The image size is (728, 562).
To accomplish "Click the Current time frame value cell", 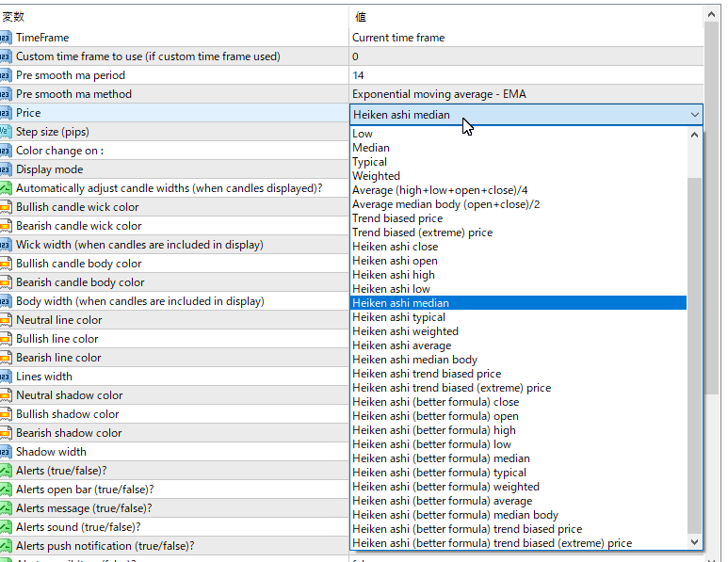I will tap(526, 38).
